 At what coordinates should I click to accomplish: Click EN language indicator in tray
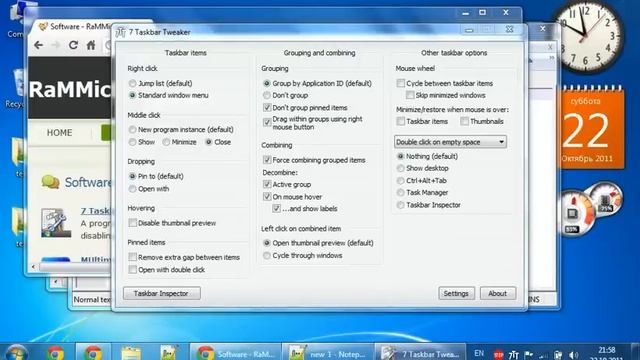pyautogui.click(x=479, y=353)
